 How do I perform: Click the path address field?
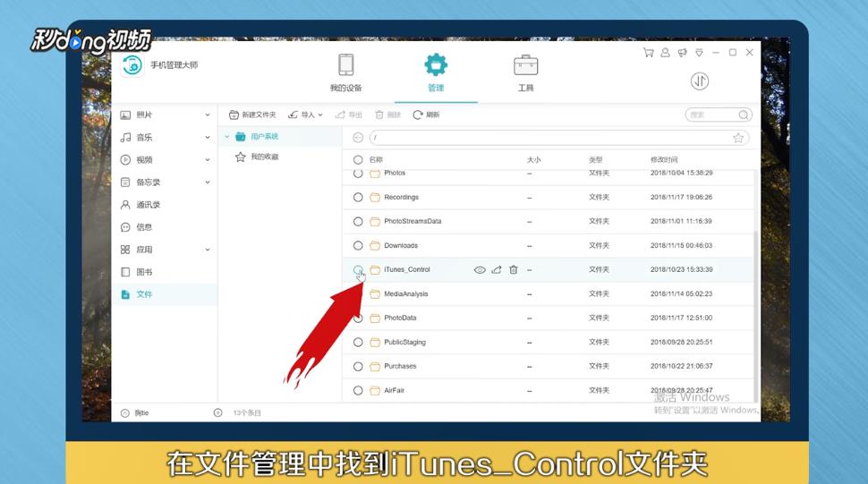pyautogui.click(x=559, y=138)
